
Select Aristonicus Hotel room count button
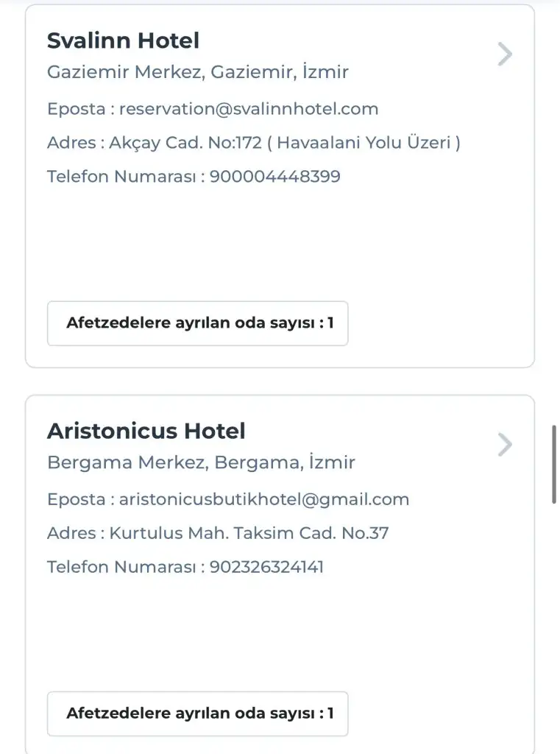197,714
